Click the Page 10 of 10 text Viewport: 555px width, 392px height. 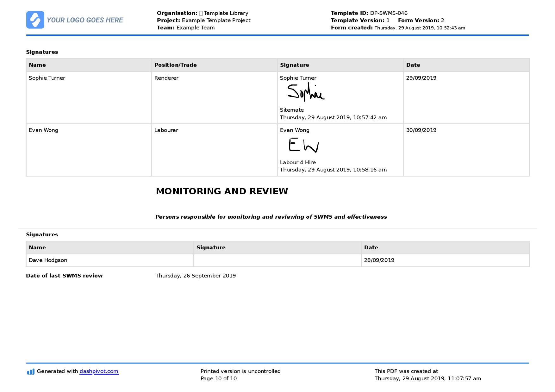[219, 378]
